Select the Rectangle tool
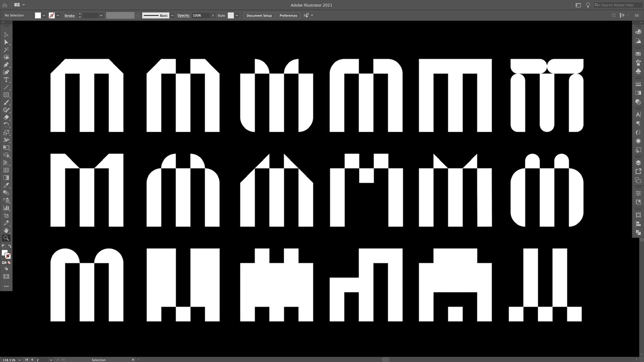Screen dimensions: 644x362 coord(6,95)
